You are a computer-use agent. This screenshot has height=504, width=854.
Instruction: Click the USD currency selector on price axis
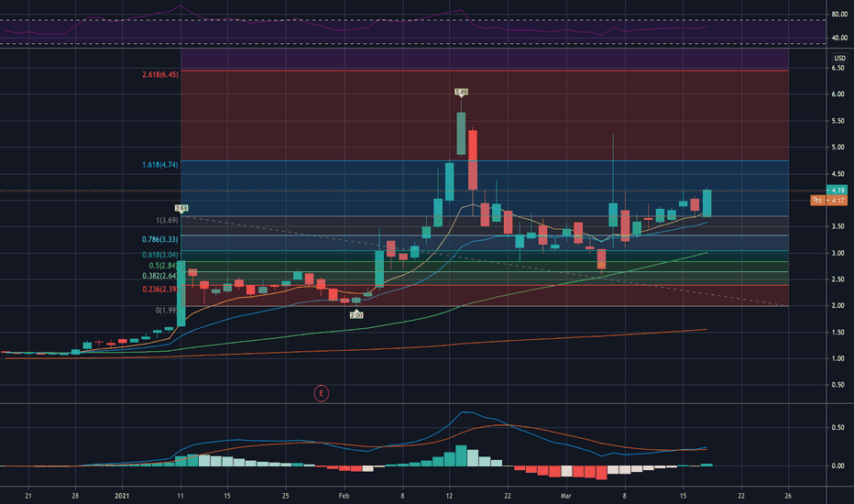click(839, 58)
